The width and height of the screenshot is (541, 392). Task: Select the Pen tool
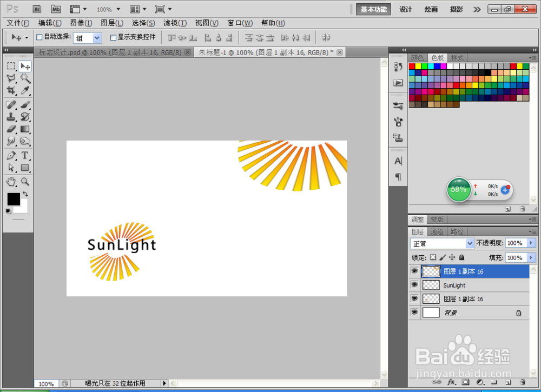(x=11, y=156)
